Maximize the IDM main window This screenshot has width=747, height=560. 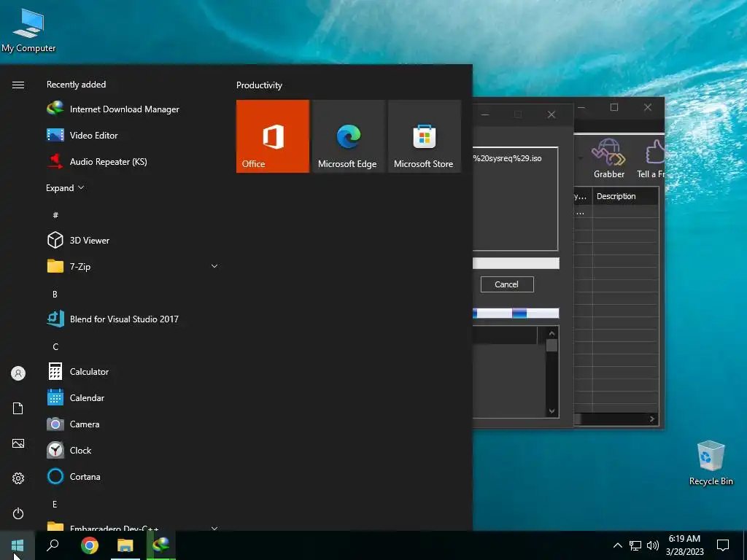click(614, 107)
